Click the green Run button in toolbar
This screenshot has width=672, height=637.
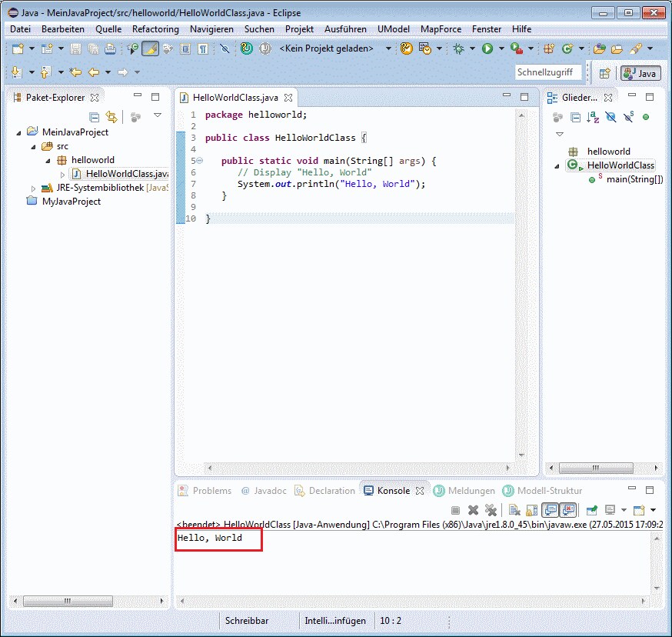point(487,48)
